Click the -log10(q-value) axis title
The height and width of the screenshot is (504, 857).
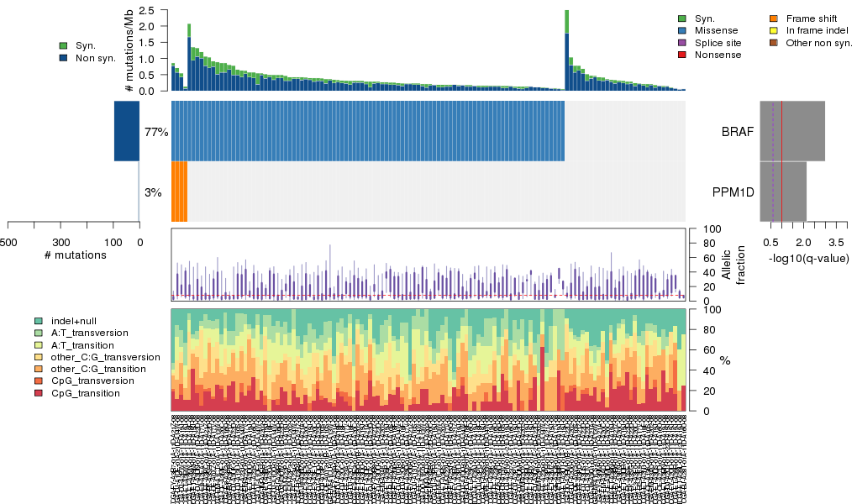point(809,259)
